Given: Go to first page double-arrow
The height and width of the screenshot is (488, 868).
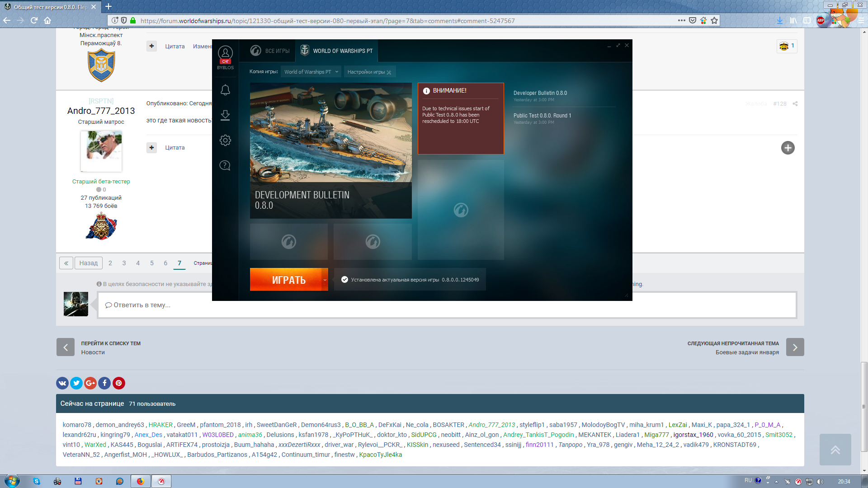Looking at the screenshot, I should tap(66, 263).
